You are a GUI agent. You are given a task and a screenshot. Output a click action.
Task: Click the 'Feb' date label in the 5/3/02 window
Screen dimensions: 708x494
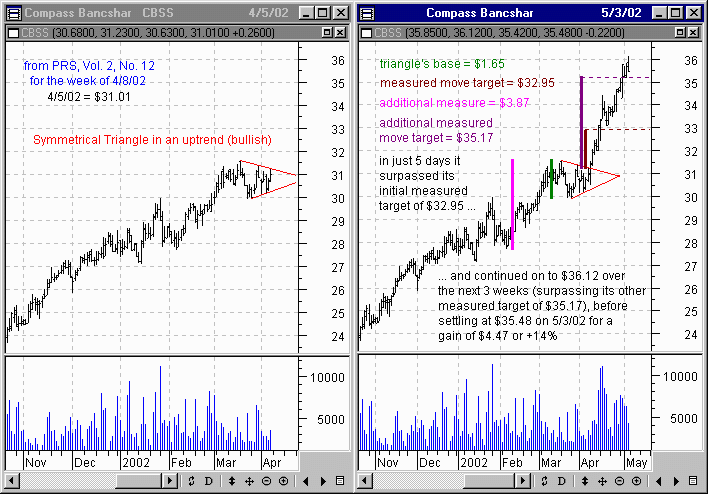pyautogui.click(x=512, y=463)
